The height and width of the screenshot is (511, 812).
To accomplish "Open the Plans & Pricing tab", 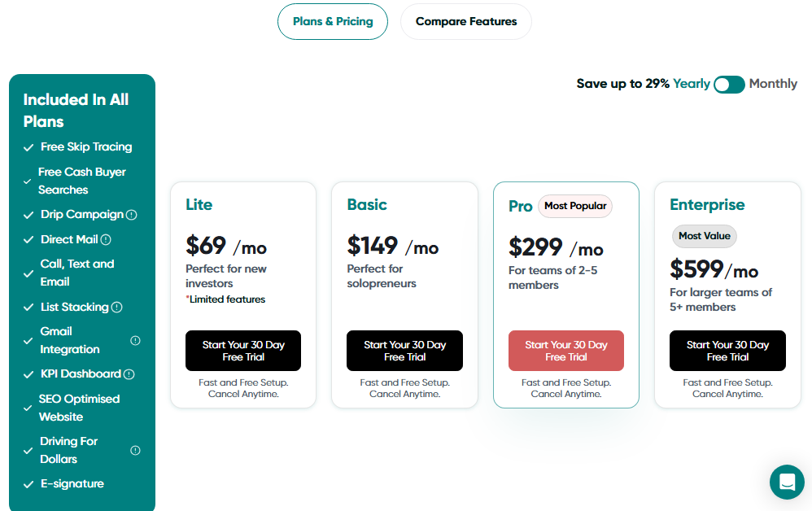I will point(333,21).
